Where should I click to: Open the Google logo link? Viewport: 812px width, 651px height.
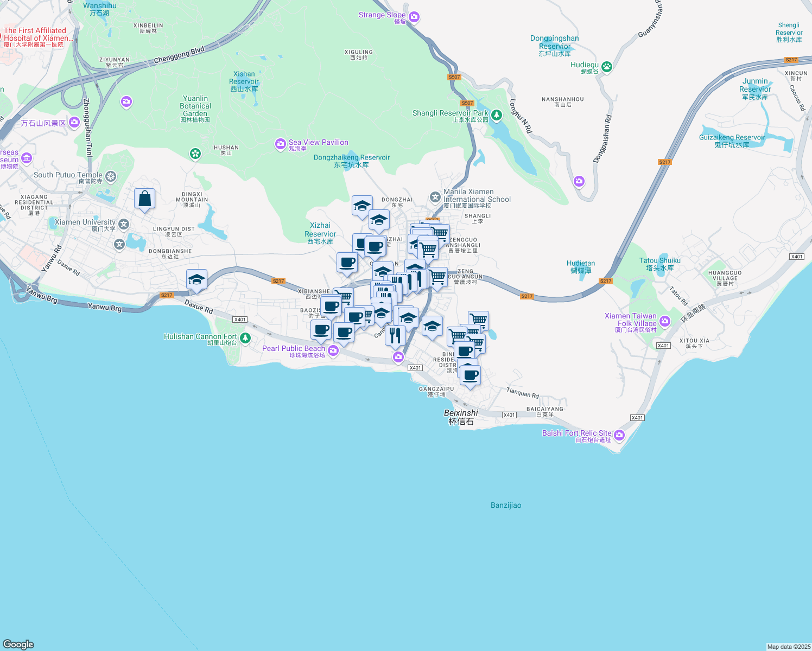click(x=18, y=644)
